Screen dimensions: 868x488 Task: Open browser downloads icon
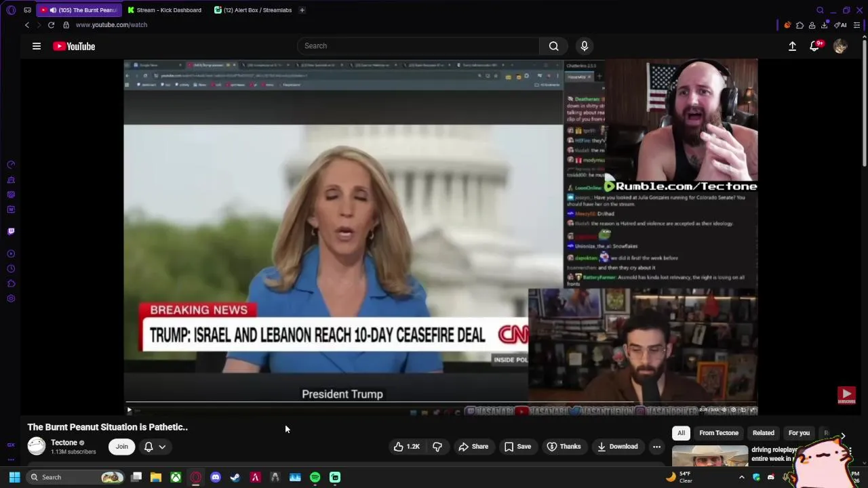[824, 25]
